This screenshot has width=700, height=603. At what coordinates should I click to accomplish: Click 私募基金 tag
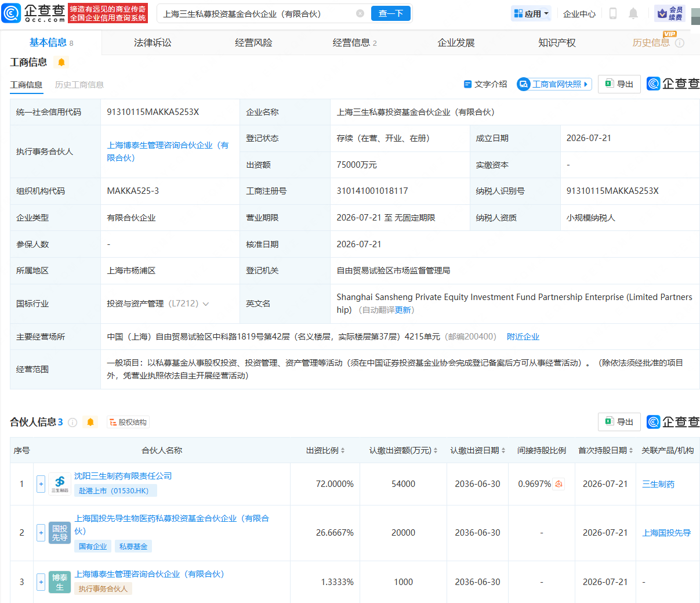click(133, 546)
